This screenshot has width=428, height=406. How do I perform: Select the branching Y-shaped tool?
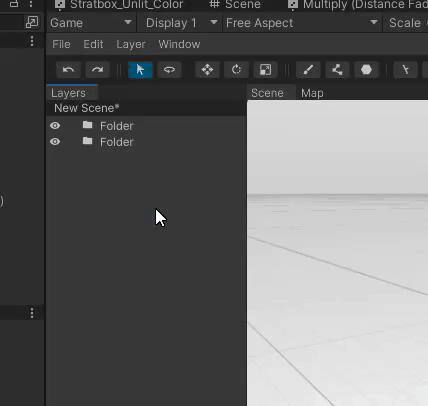(x=405, y=70)
